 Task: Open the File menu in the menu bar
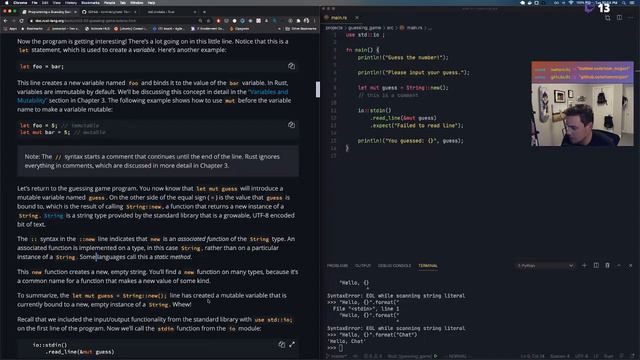pos(35,2)
